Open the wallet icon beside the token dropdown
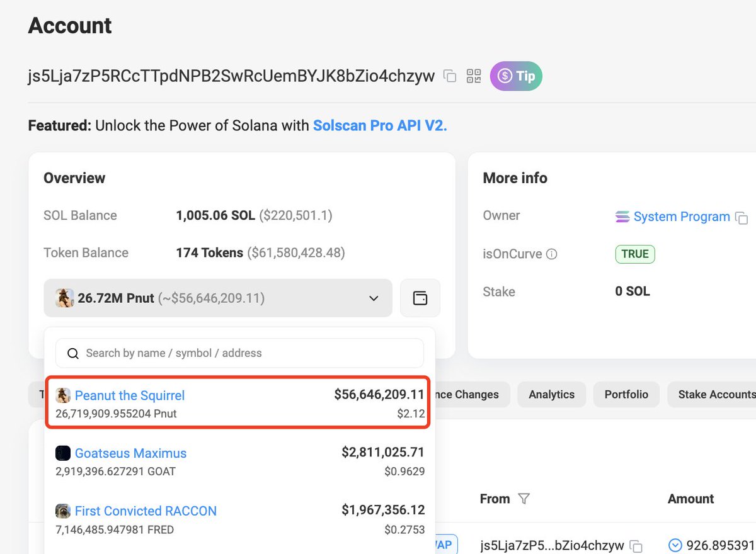The image size is (756, 554). pos(420,298)
